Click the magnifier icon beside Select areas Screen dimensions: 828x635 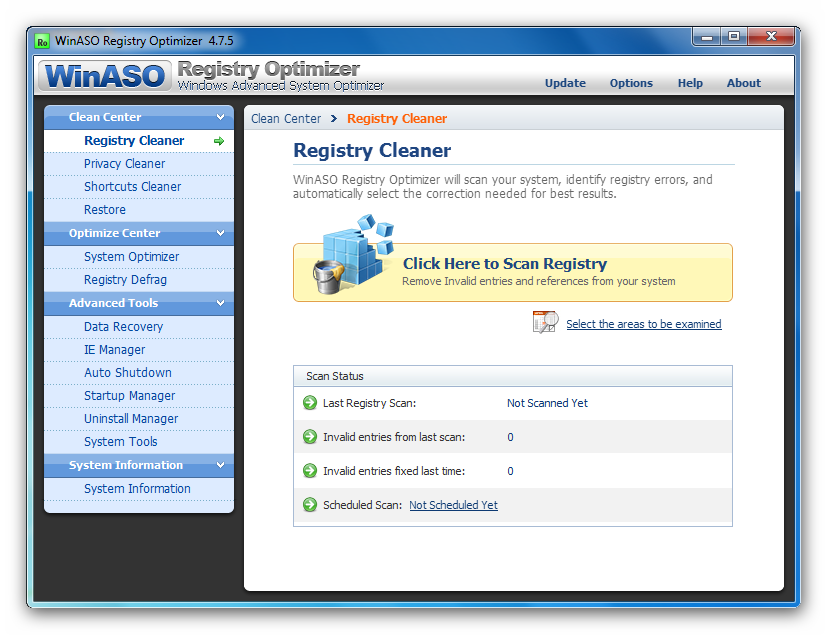point(545,321)
